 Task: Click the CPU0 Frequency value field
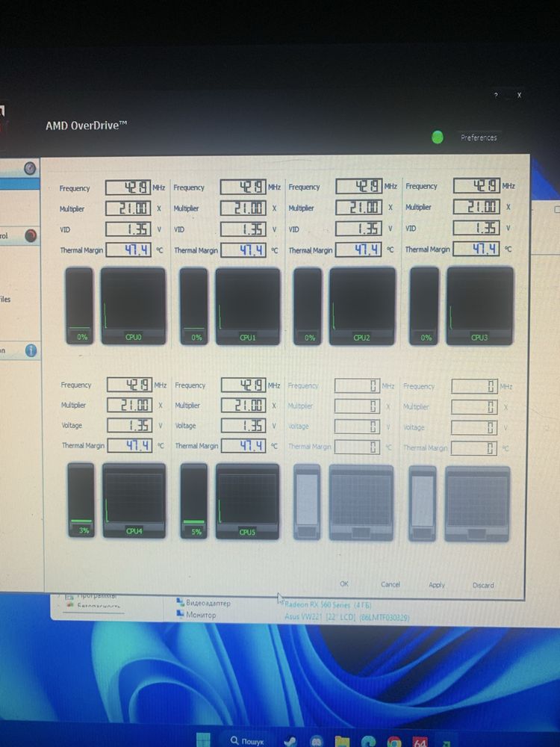coord(128,187)
